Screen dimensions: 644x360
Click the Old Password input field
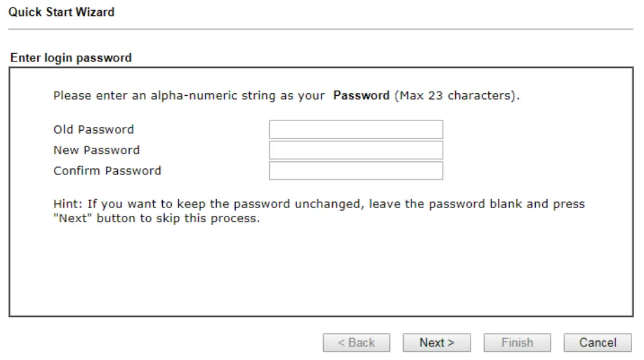[x=356, y=129]
